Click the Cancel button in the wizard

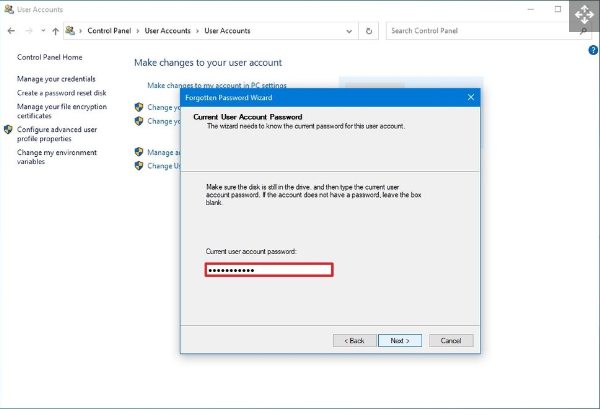[x=450, y=340]
